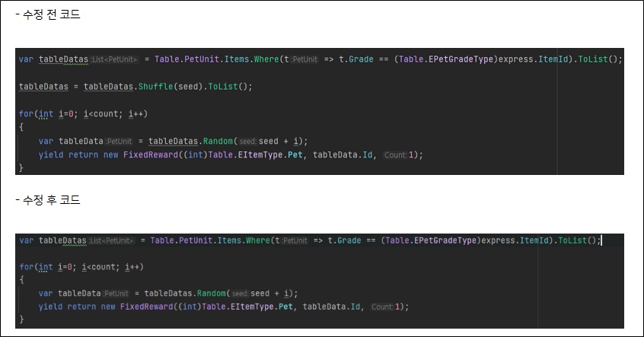Click the Count hint in the top block
The image size is (644, 337).
click(x=395, y=154)
